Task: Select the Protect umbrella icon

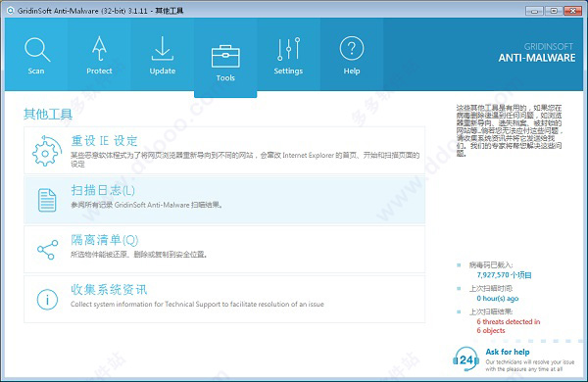Action: tap(99, 49)
